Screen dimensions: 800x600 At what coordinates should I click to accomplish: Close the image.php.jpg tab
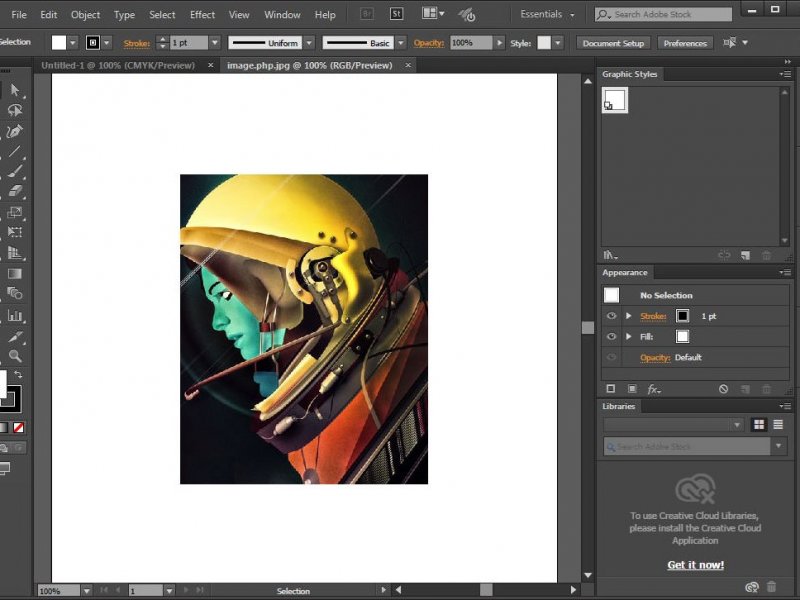tap(408, 65)
